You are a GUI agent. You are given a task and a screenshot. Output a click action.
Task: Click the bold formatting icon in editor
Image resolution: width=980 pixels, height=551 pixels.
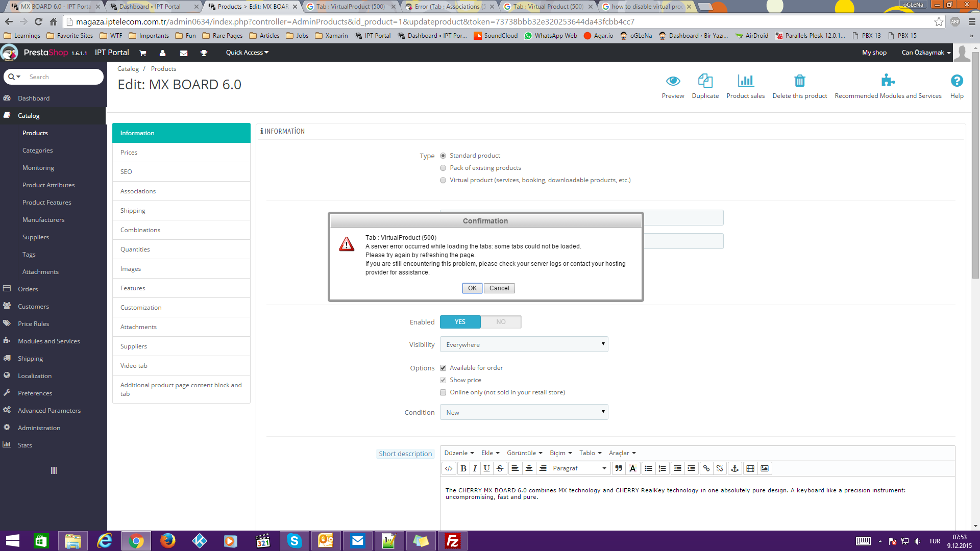[x=463, y=468]
